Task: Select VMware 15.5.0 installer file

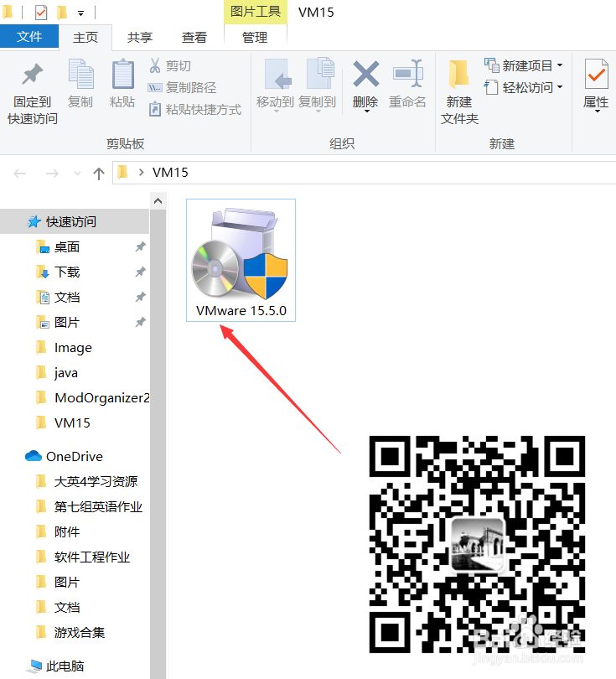Action: (x=241, y=260)
